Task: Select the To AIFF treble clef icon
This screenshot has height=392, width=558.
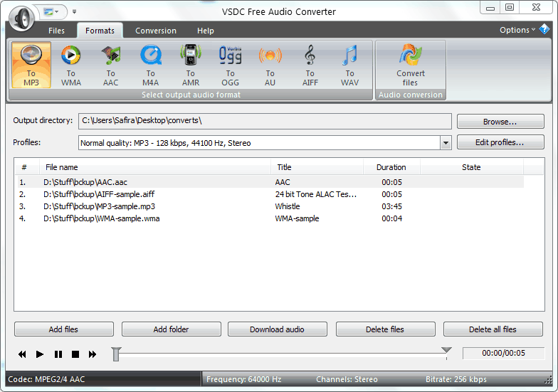Action: click(310, 65)
